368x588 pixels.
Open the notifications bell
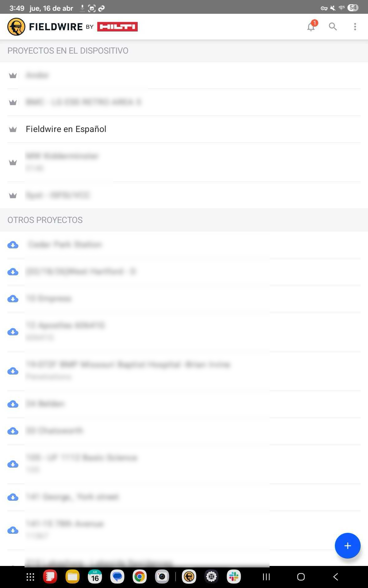coord(311,27)
